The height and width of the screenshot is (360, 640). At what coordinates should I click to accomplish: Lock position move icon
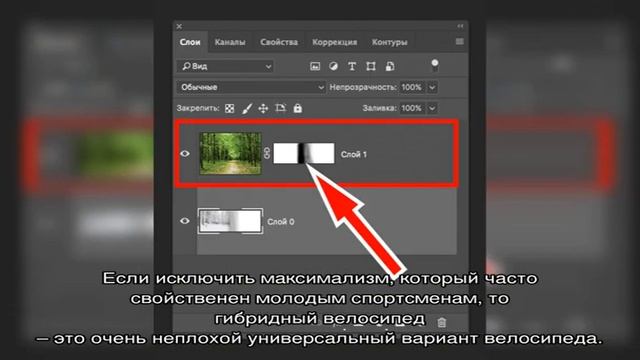(x=263, y=108)
